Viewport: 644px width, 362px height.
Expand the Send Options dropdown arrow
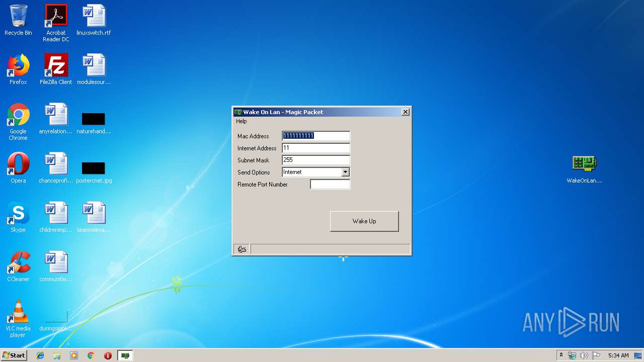coord(345,172)
